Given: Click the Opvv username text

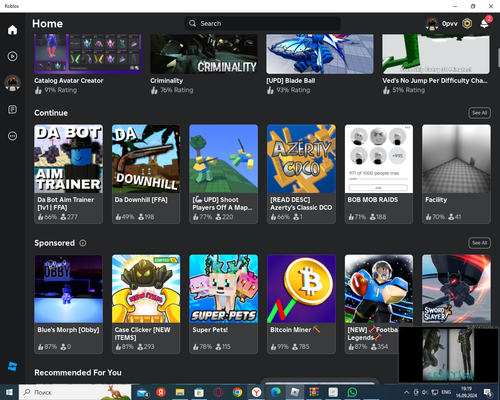Looking at the screenshot, I should point(449,24).
